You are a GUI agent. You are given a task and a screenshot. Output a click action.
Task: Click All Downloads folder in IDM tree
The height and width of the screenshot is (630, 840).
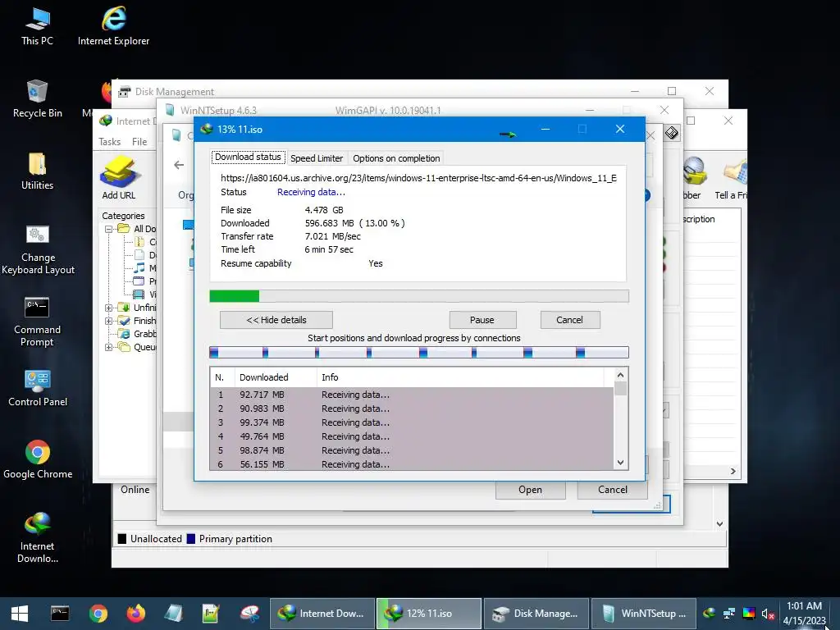138,229
